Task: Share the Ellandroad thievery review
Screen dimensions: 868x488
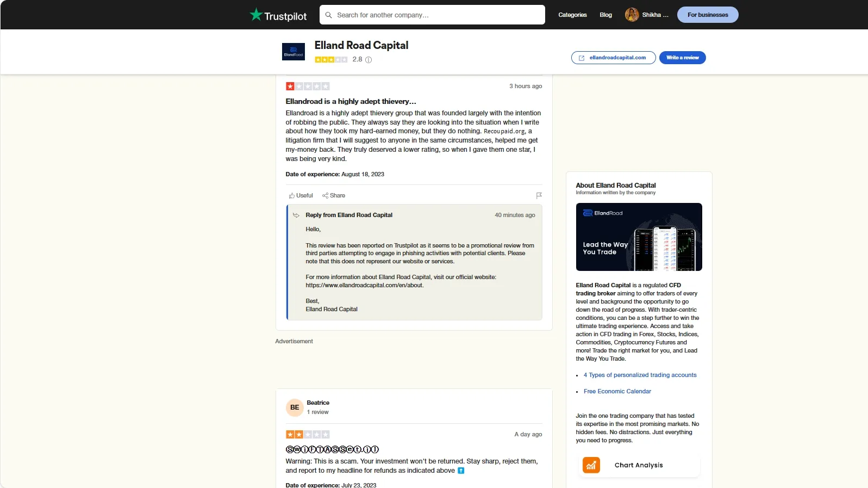Action: click(334, 195)
